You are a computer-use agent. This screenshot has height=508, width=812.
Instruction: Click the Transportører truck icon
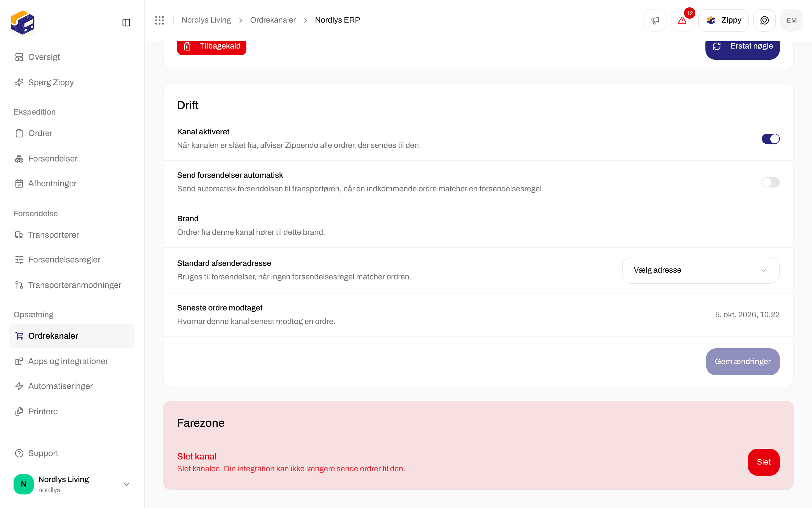(19, 235)
